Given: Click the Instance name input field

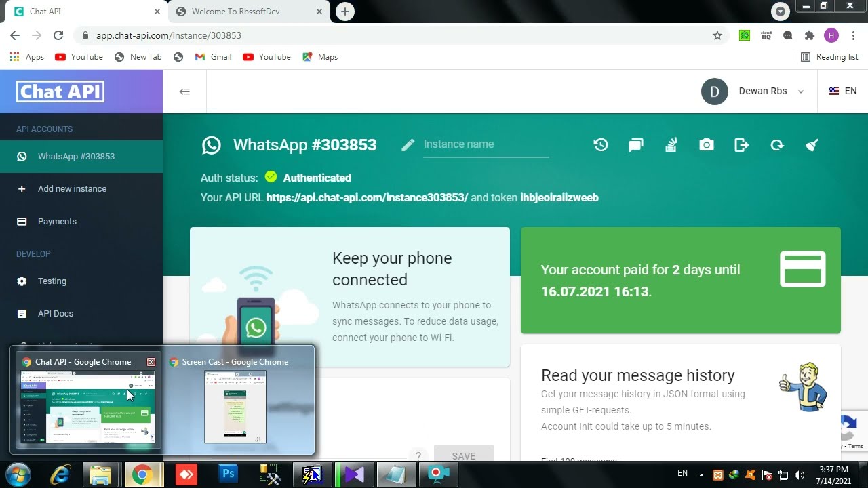Looking at the screenshot, I should [486, 144].
